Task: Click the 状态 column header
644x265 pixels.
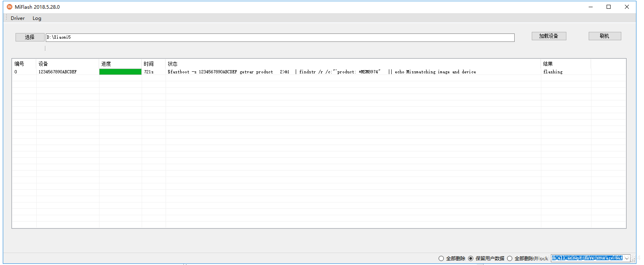Action: pos(353,64)
